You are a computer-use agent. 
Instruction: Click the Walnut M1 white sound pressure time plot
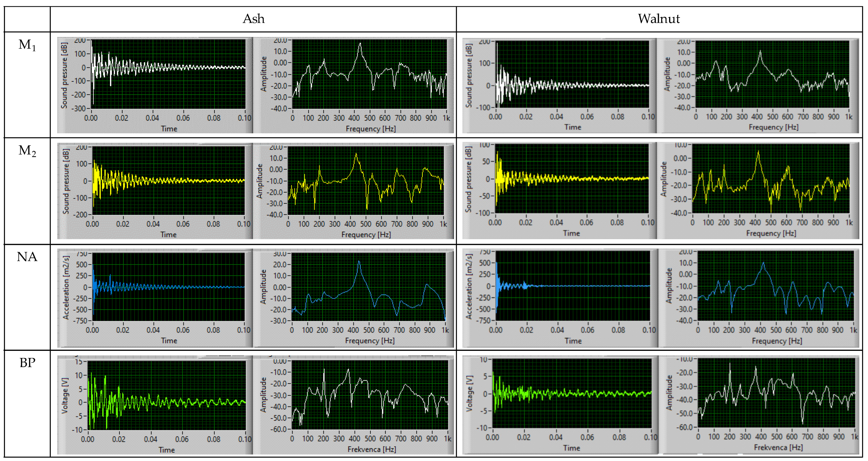[572, 74]
